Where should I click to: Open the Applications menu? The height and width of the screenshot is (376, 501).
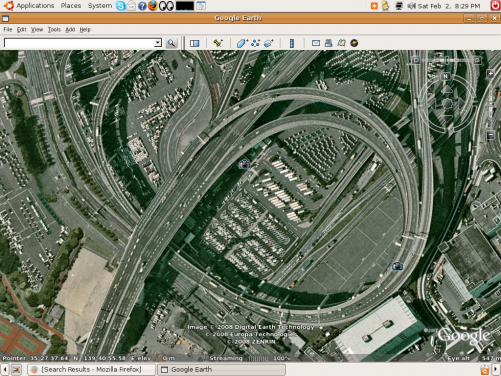pos(35,6)
